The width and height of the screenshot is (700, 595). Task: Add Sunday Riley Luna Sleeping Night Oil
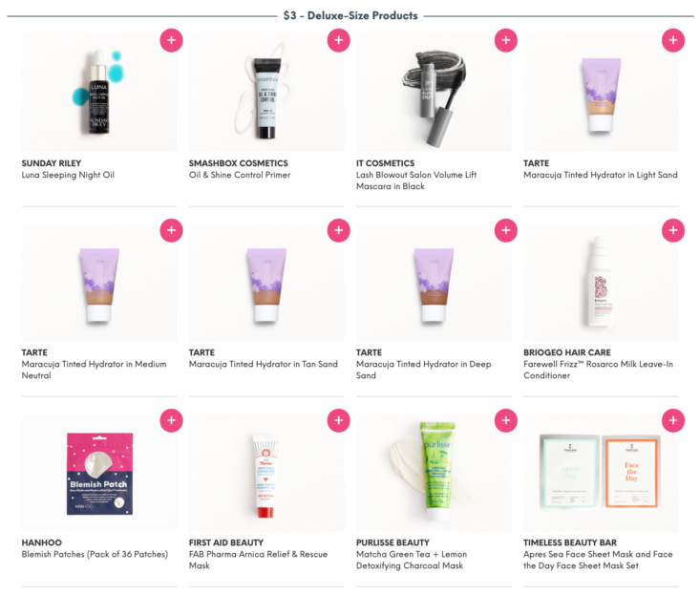point(172,41)
